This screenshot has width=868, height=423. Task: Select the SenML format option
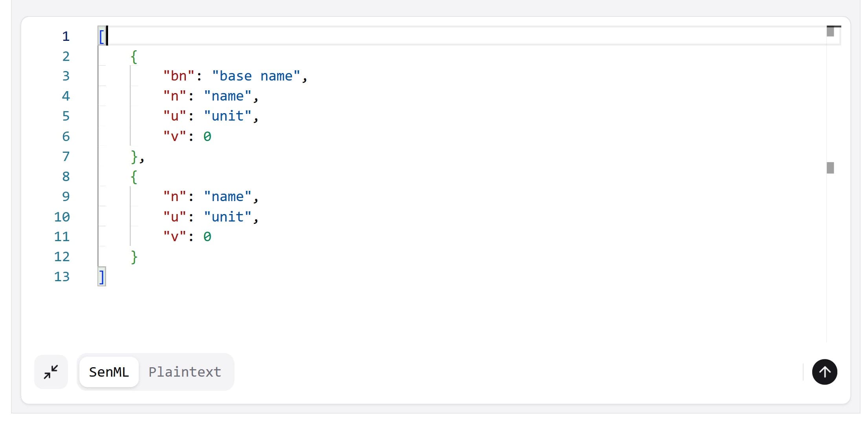pos(108,372)
